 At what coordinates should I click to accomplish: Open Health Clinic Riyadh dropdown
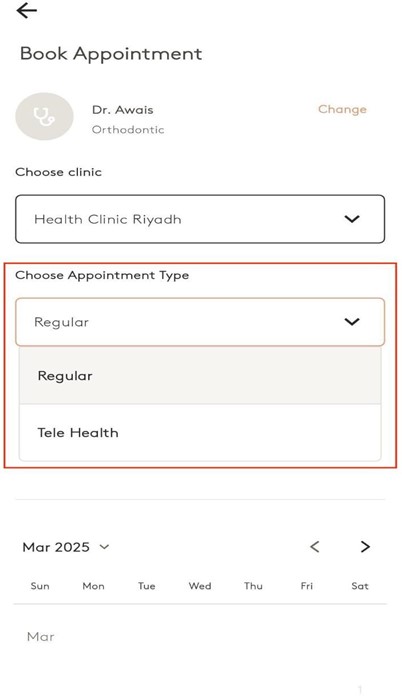tap(200, 219)
